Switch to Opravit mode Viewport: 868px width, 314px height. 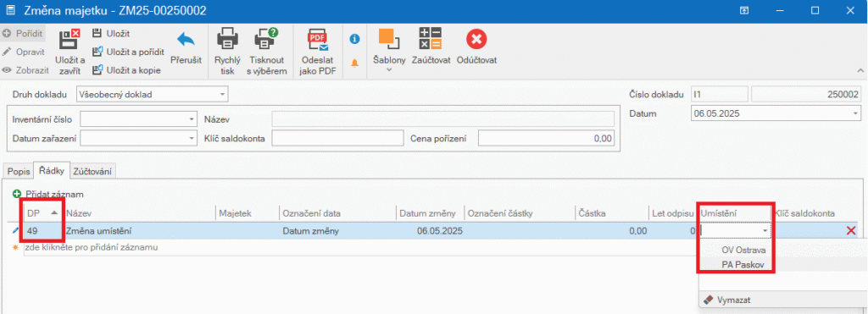(x=23, y=52)
